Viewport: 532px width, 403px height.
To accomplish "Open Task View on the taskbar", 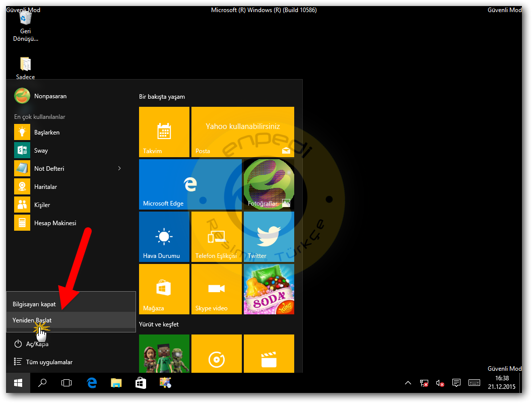I will 66,383.
